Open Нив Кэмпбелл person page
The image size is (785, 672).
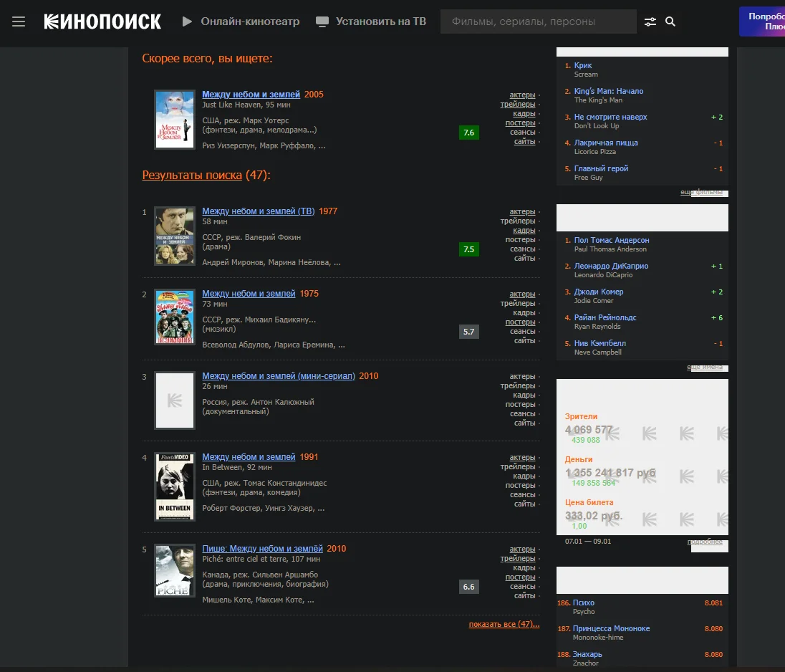pos(599,343)
